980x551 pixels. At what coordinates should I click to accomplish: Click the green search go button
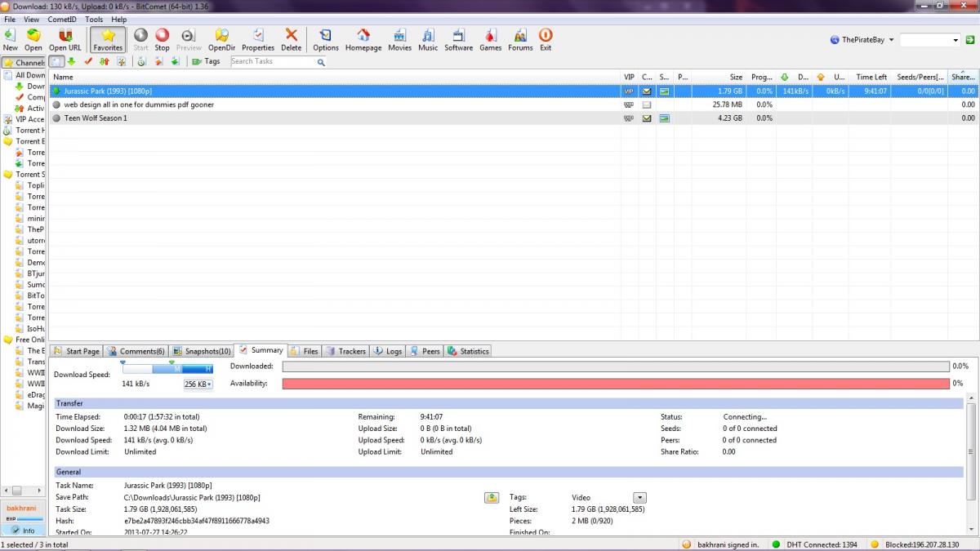pyautogui.click(x=969, y=39)
